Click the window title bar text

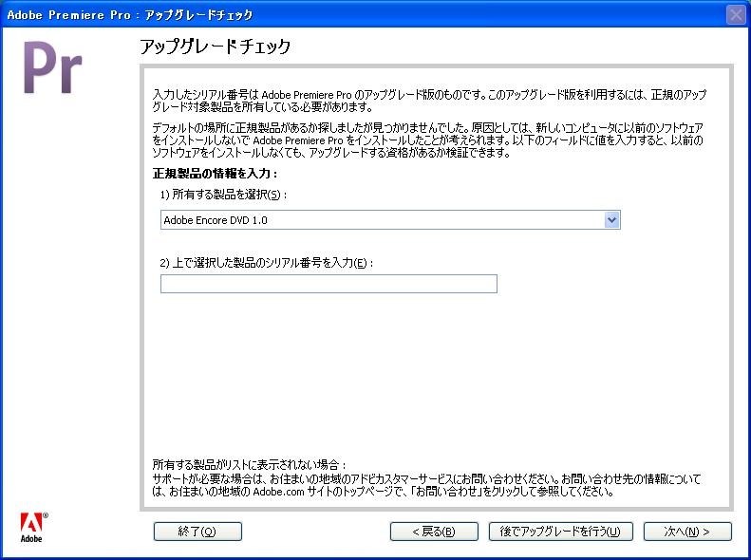tap(130, 15)
